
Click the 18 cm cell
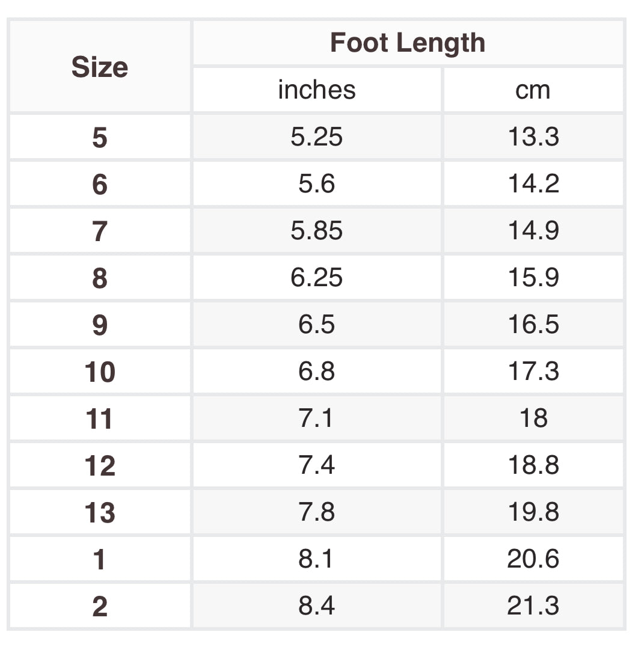click(533, 418)
